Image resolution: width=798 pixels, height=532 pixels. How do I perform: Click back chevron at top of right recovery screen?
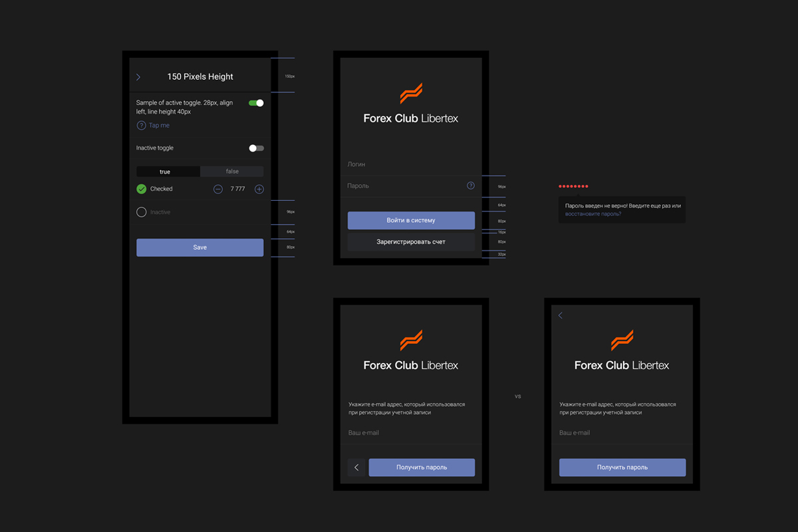point(561,315)
